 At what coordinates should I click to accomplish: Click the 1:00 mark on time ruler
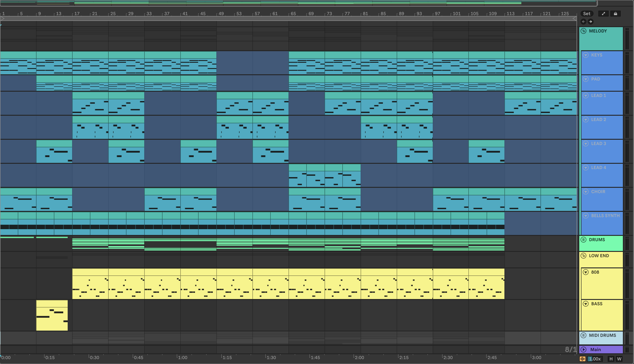point(182,357)
